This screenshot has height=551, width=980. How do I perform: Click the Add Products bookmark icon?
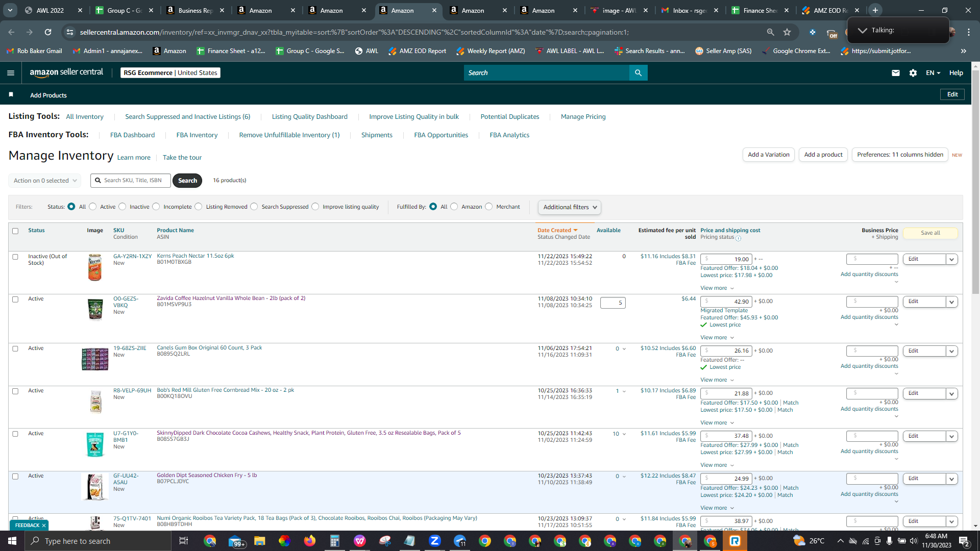pos(11,95)
